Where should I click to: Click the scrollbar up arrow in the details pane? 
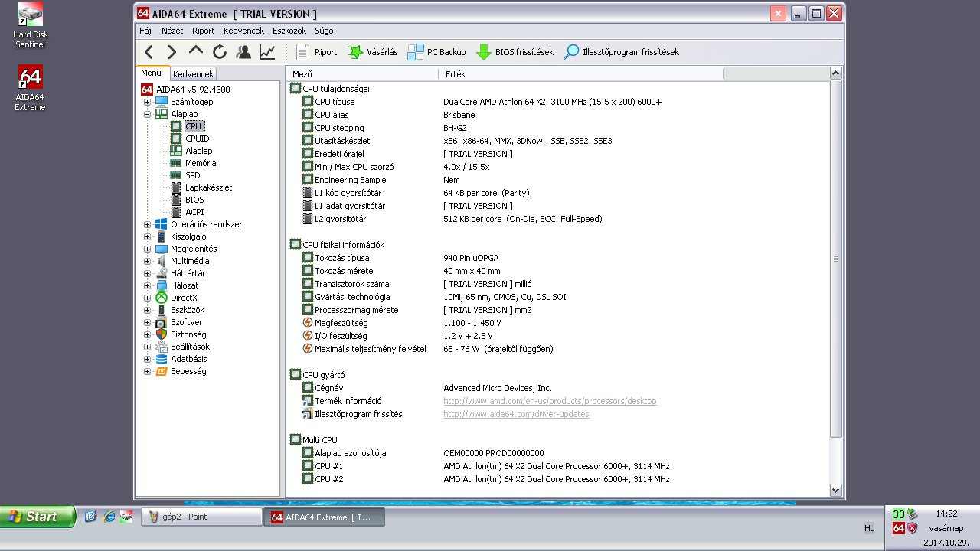click(835, 73)
